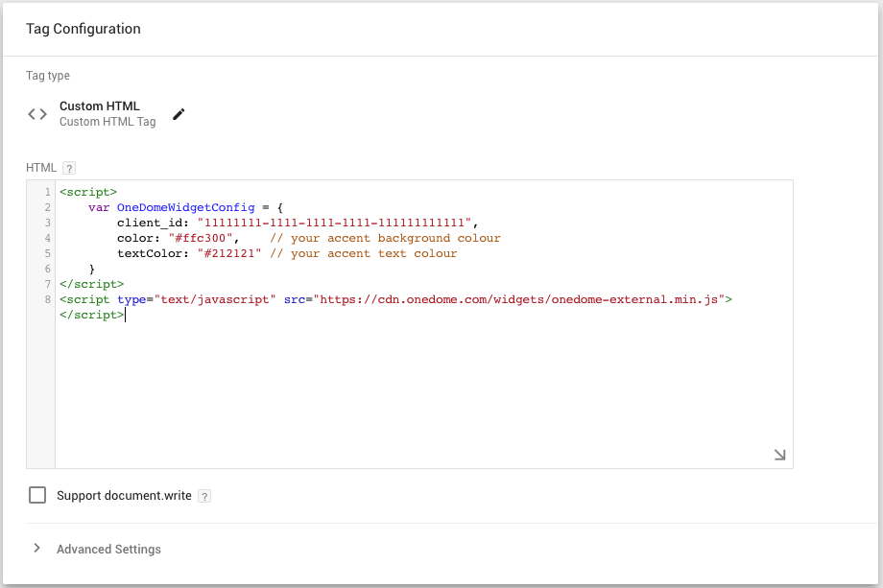The image size is (883, 588).
Task: Click the help icon next to HTML label
Action: 69,168
